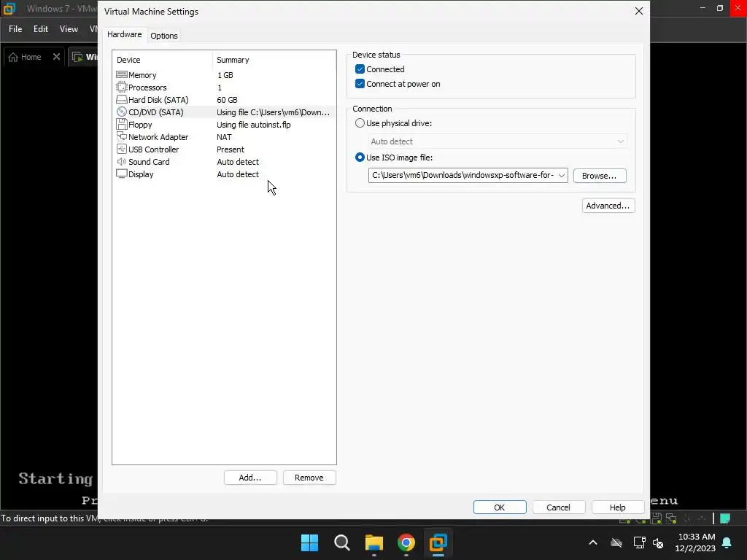The height and width of the screenshot is (560, 747).
Task: Click the Add... device button
Action: (x=250, y=478)
